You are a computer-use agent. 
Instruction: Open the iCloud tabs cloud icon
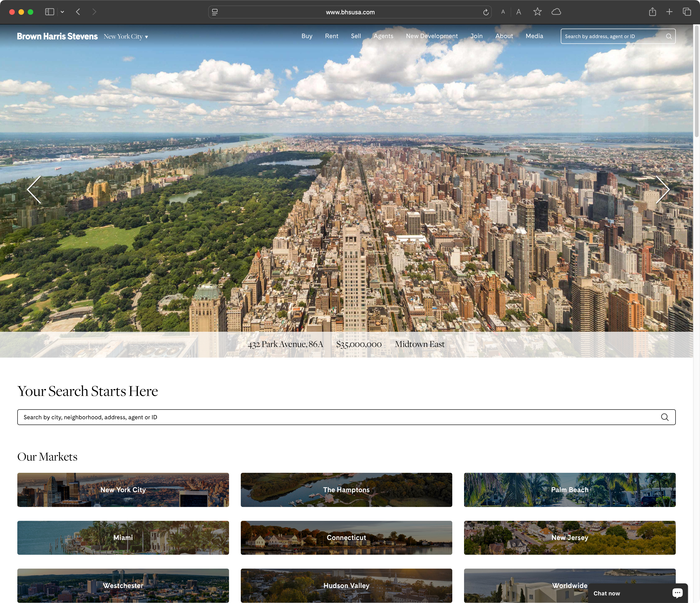556,12
